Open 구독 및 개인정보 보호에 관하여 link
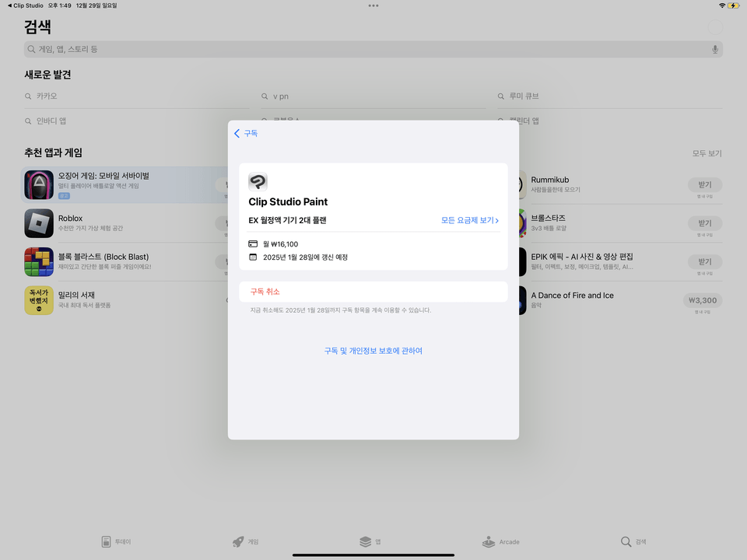 (x=373, y=351)
